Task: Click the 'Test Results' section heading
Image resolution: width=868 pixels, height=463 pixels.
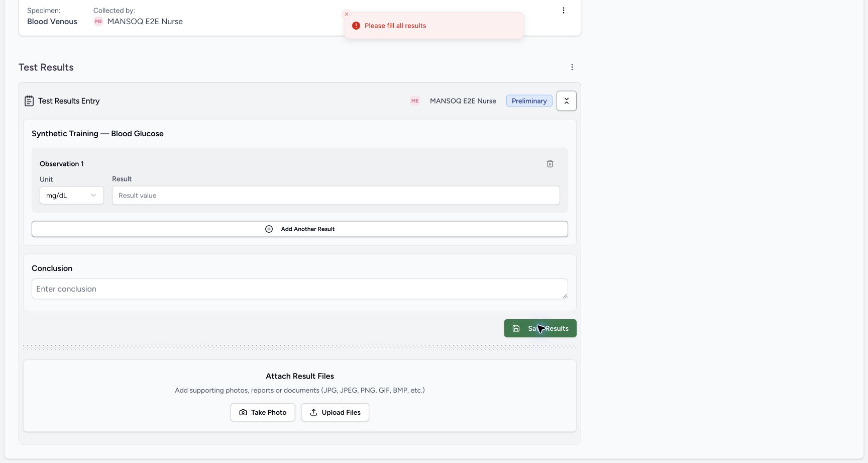Action: [46, 67]
